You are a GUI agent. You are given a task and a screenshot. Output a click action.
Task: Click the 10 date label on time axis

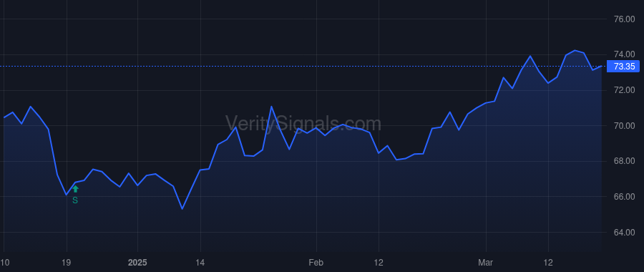pos(5,262)
